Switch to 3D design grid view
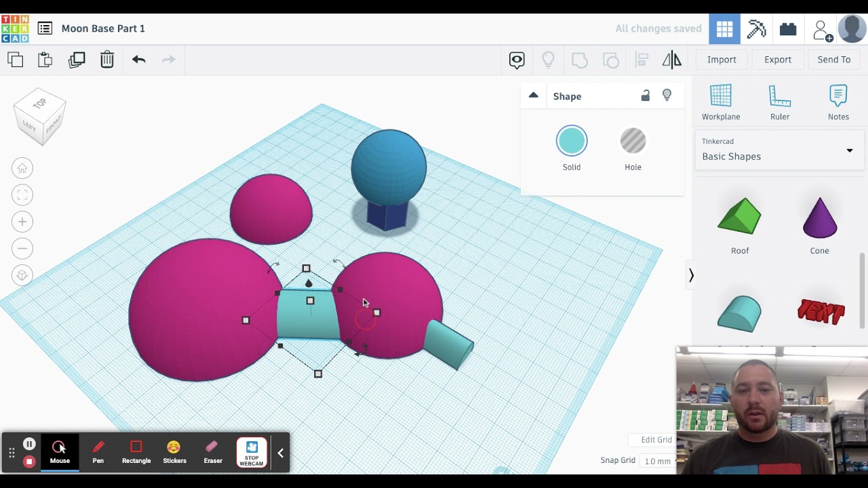This screenshot has height=488, width=868. point(724,29)
